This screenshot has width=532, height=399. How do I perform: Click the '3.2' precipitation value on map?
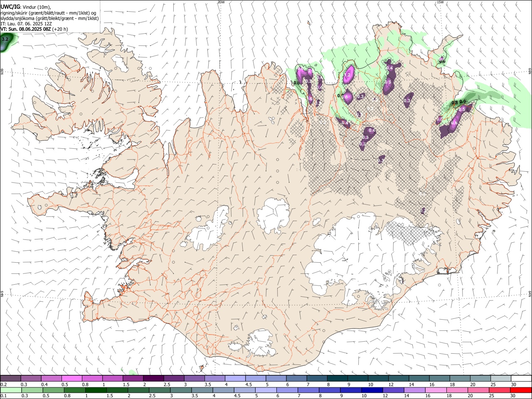pos(5,39)
